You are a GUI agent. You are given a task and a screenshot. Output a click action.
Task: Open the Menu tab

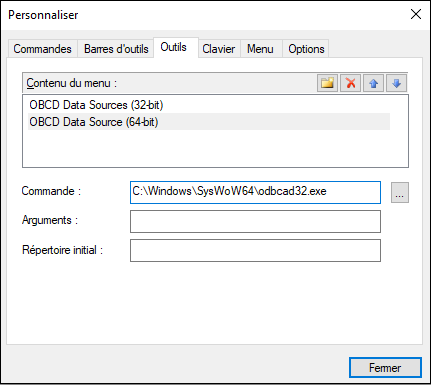[260, 49]
